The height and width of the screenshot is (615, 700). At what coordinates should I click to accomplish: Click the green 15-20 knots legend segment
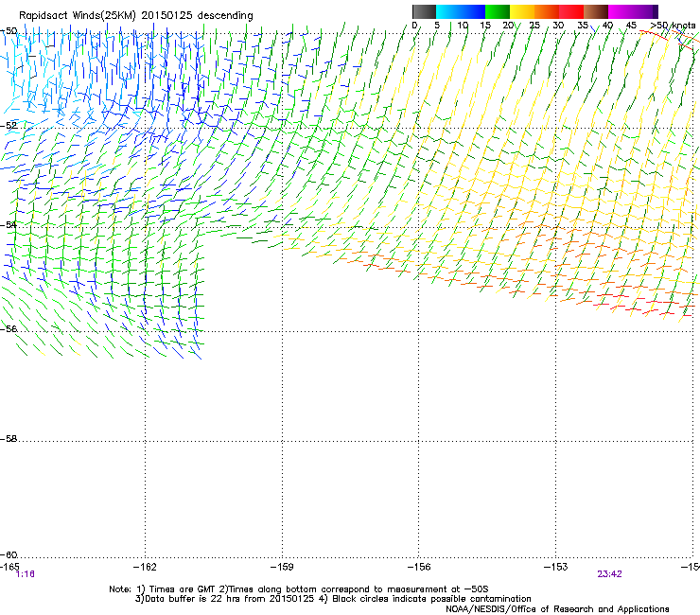tap(498, 11)
